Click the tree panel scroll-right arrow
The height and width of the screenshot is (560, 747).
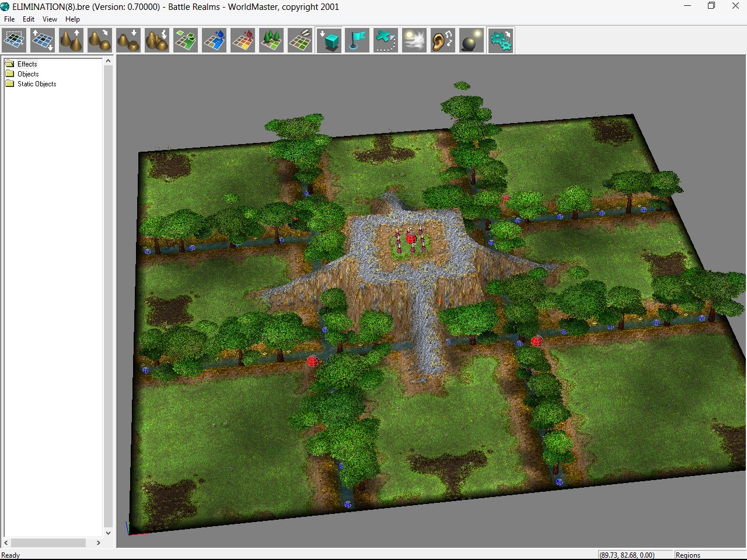(99, 542)
